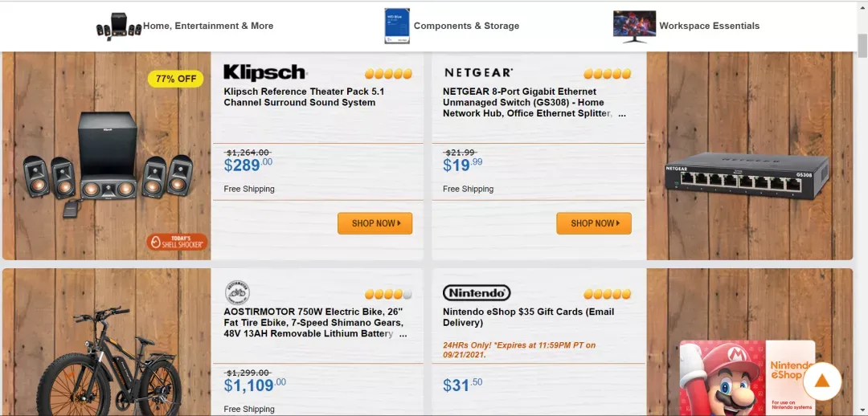Click the AOSTIRMOTOR round brand logo
Image resolution: width=868 pixels, height=416 pixels.
click(x=237, y=292)
